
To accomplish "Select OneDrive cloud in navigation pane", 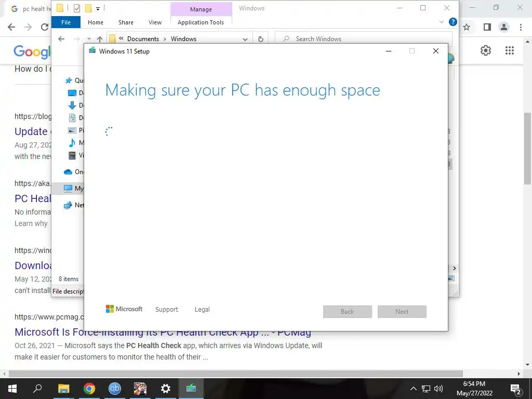I will tap(68, 172).
